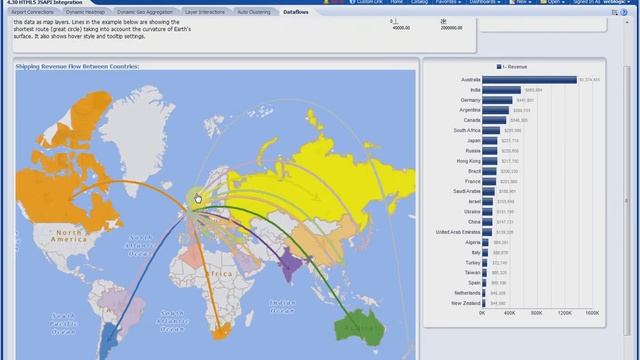Viewport: 640px width, 360px height.
Task: Click the South Africa revenue bar
Action: click(x=491, y=131)
